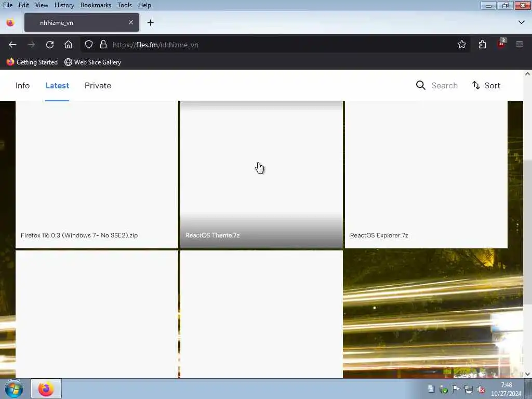The width and height of the screenshot is (532, 399).
Task: Switch to the Private tab
Action: pos(98,86)
